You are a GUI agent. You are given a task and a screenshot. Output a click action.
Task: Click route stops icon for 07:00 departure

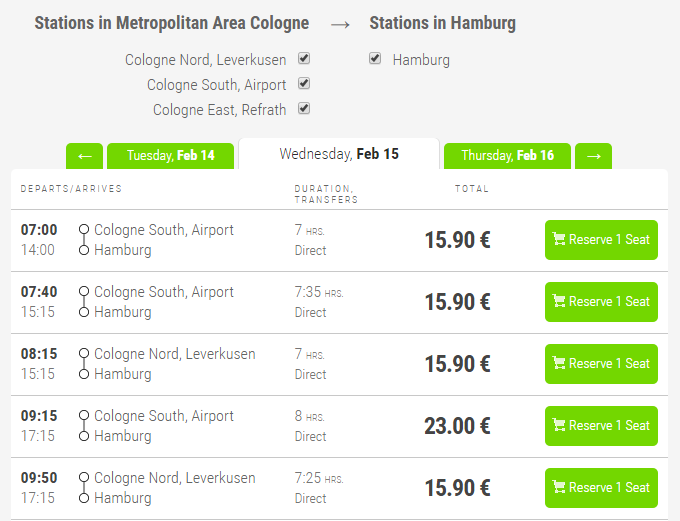84,240
